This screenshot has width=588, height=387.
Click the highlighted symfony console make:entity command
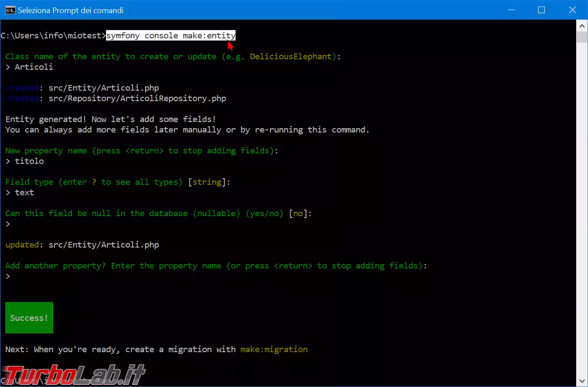pos(171,36)
